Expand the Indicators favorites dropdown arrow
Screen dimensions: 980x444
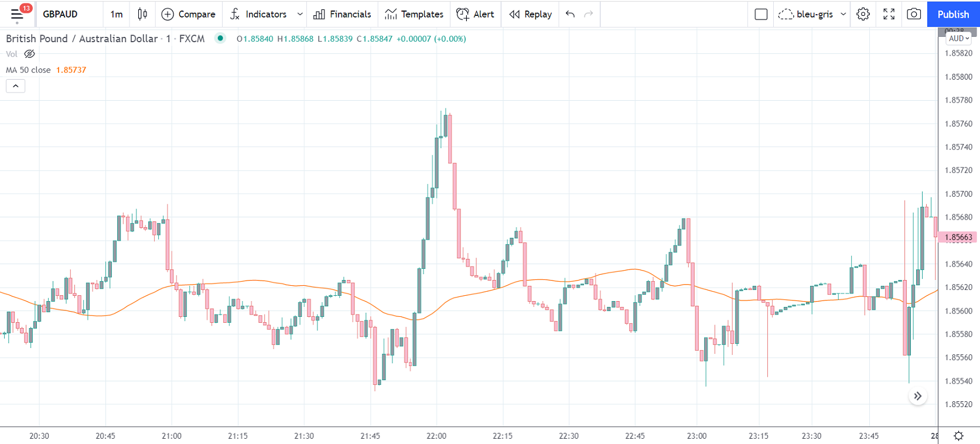[x=300, y=14]
